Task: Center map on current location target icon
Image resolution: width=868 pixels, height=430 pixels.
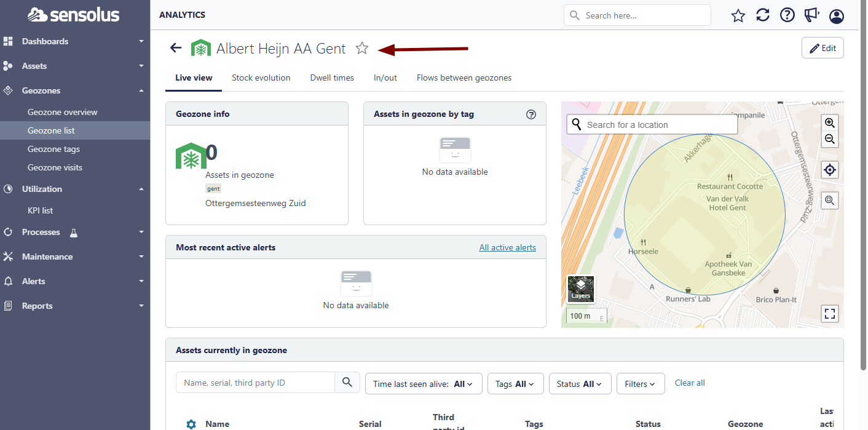Action: tap(830, 170)
